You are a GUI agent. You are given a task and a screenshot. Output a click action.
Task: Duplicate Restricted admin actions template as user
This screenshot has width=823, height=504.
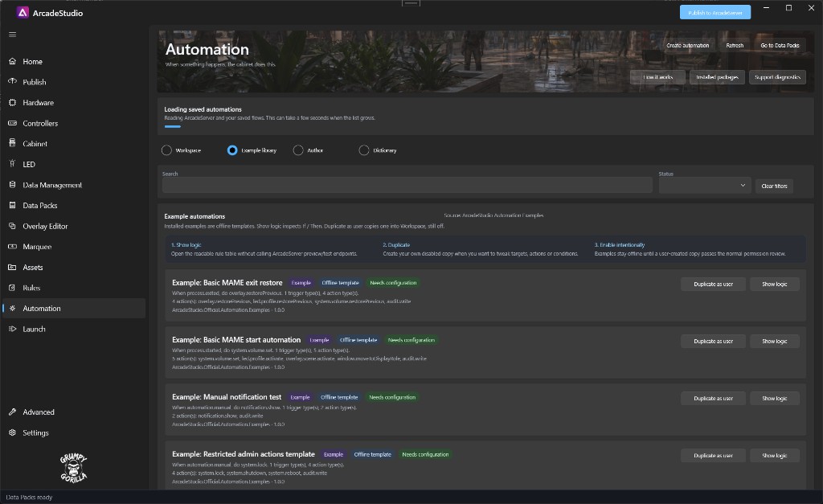713,456
